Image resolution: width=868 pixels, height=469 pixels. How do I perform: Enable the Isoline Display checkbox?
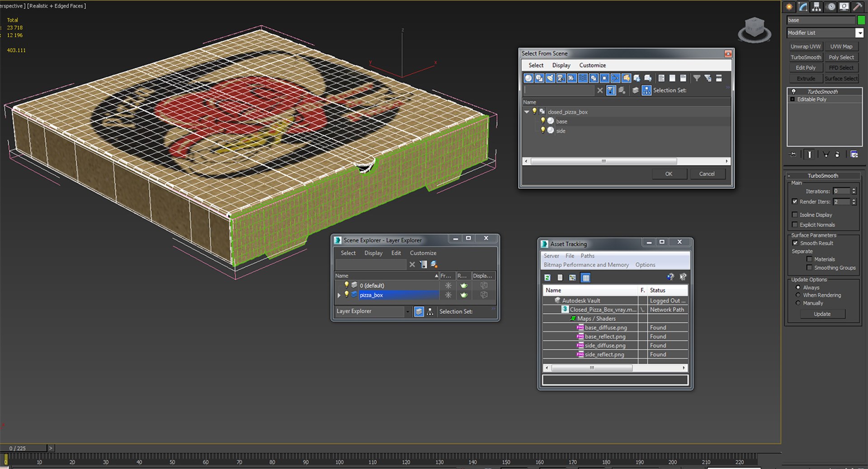click(795, 215)
